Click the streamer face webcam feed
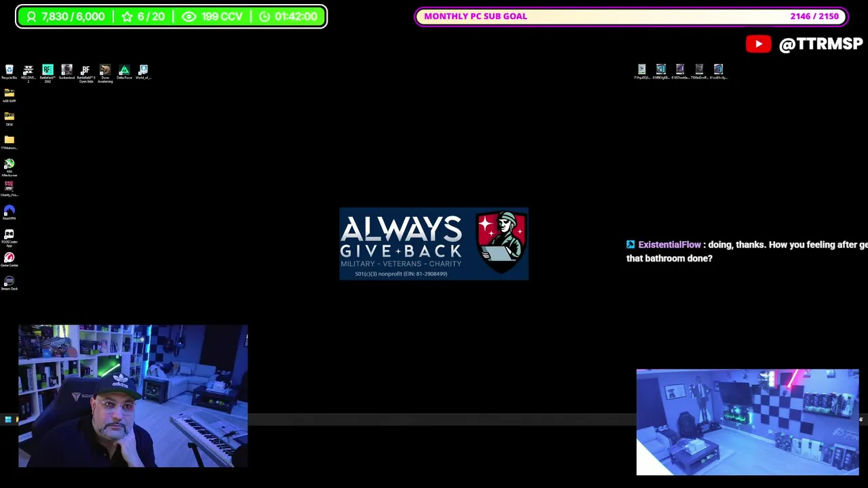The image size is (868, 488). [x=133, y=396]
